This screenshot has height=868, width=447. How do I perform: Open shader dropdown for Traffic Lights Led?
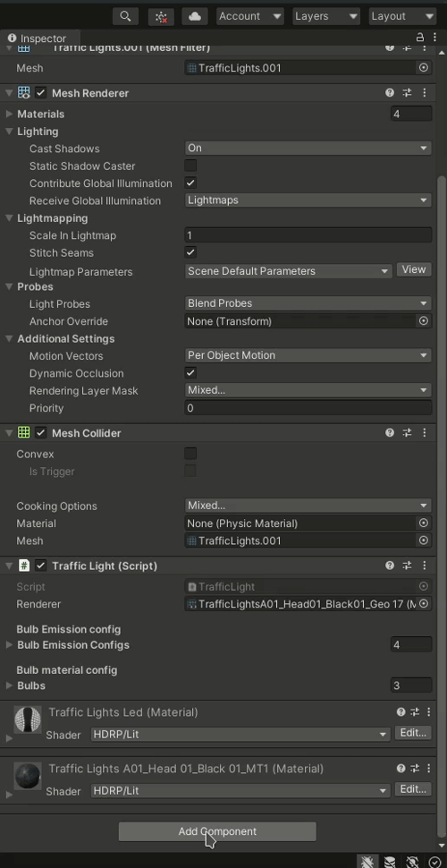(240, 734)
